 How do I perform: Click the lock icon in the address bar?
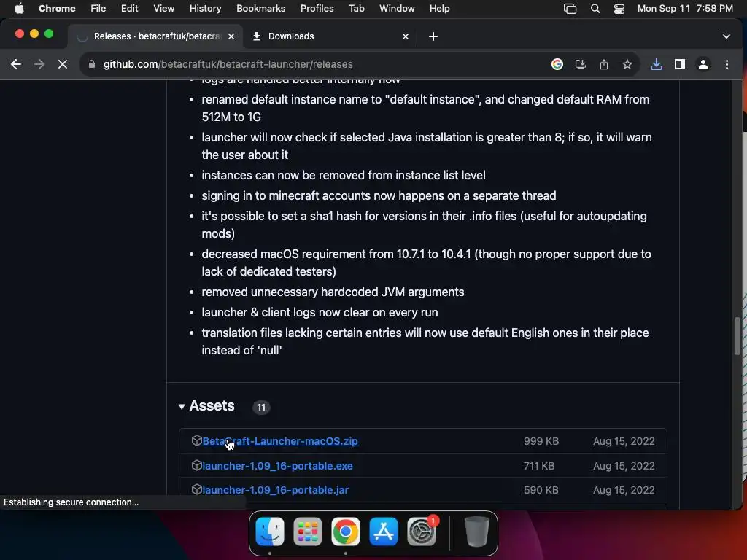92,64
